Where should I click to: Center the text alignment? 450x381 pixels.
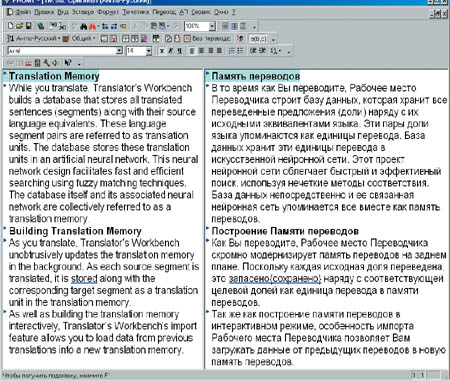point(201,51)
